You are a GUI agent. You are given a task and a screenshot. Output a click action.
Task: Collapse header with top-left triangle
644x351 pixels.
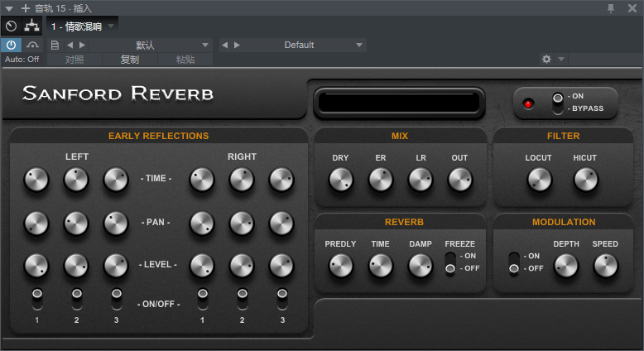point(9,8)
